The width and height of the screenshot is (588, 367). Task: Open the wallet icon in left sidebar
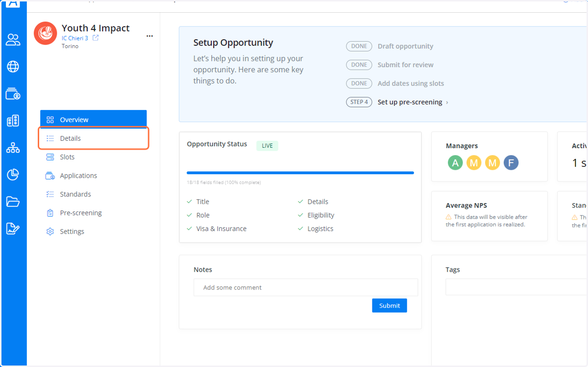point(13,94)
